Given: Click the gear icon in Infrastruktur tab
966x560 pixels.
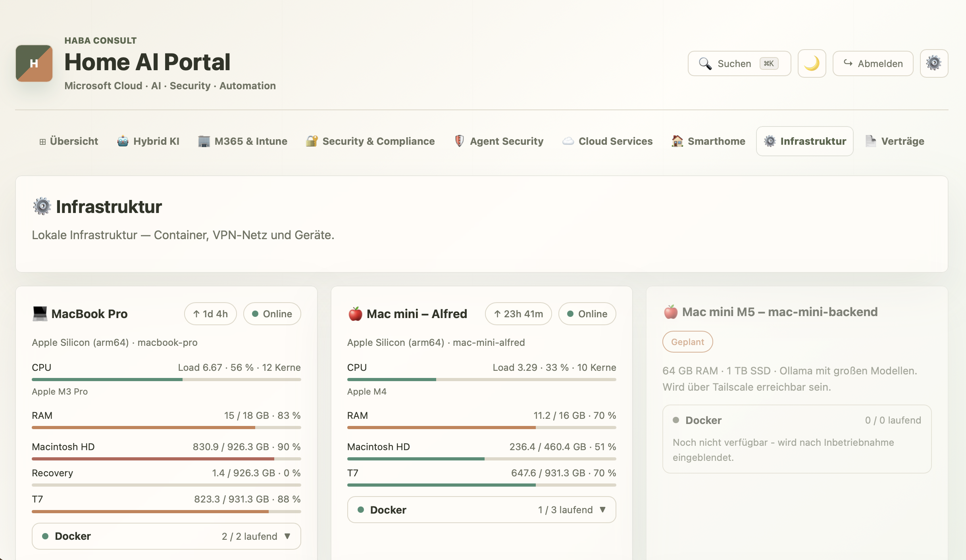Looking at the screenshot, I should coord(770,141).
